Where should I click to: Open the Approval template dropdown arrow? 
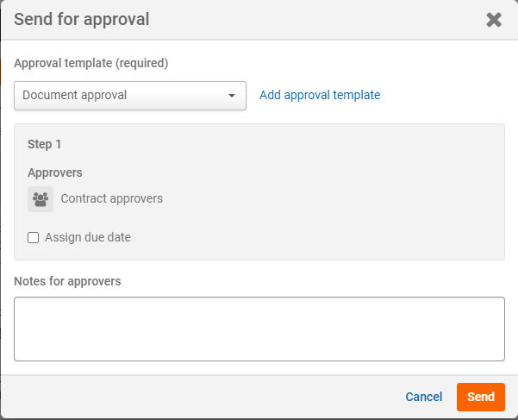click(x=232, y=96)
